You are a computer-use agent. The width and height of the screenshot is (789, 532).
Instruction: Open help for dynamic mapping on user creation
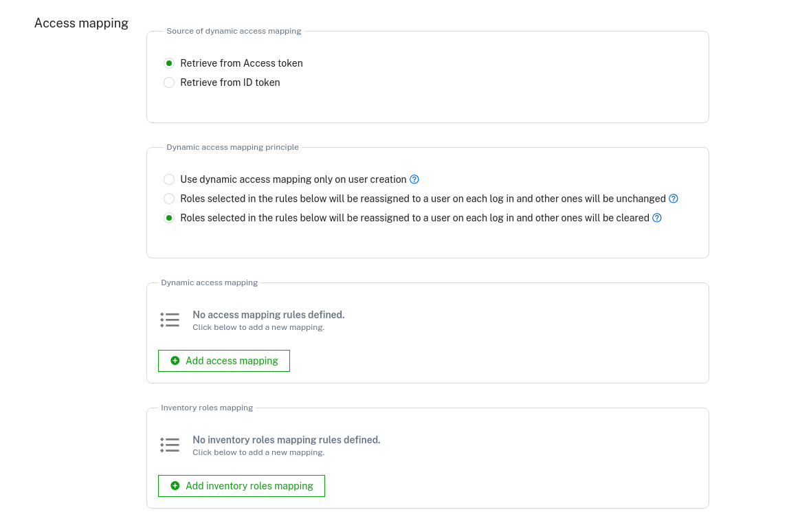tap(414, 179)
